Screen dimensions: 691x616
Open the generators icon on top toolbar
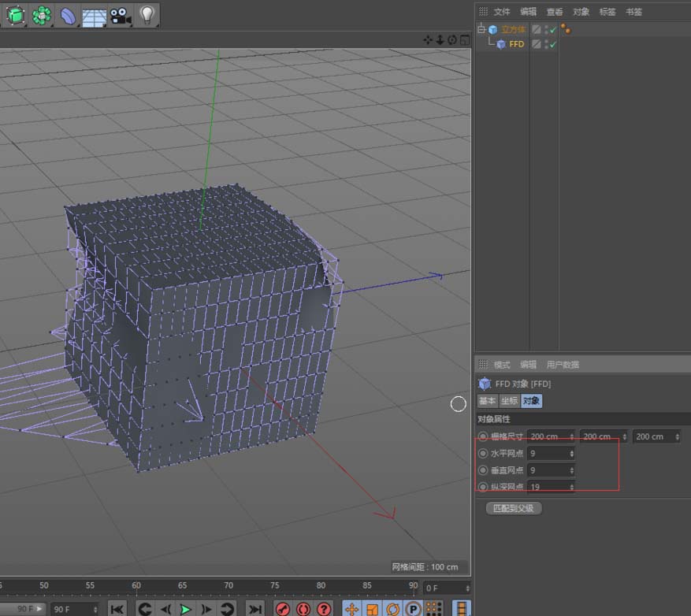click(x=41, y=16)
